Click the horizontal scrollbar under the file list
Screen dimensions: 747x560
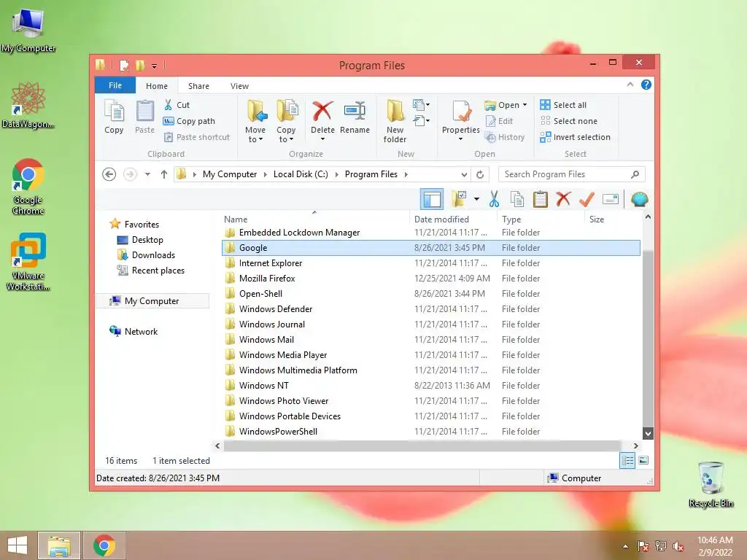point(422,446)
